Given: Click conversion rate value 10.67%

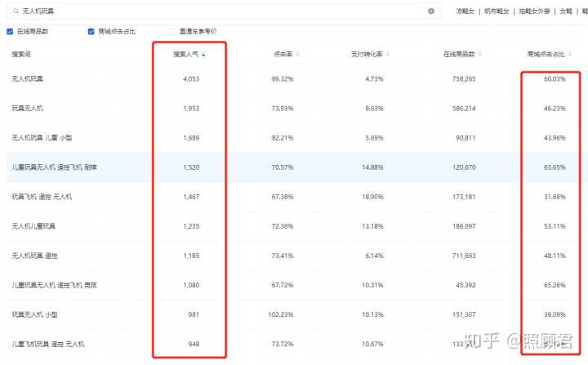Looking at the screenshot, I should (x=372, y=344).
